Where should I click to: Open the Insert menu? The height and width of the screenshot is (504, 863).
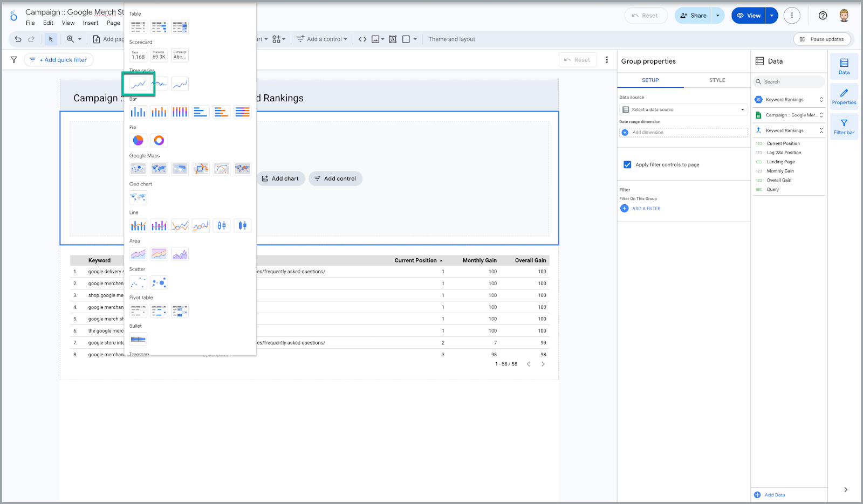pos(91,23)
